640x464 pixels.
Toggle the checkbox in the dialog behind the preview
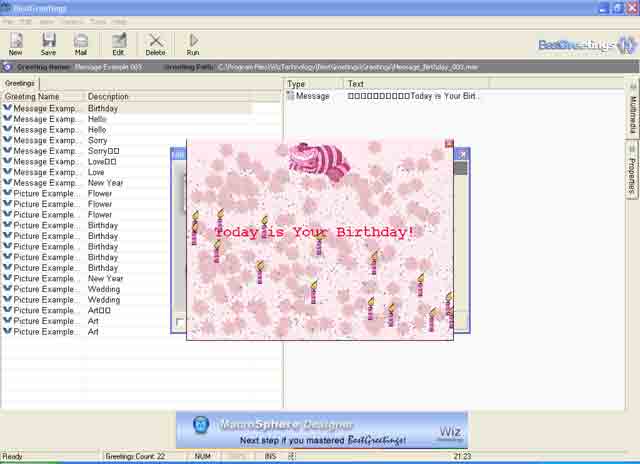point(180,322)
